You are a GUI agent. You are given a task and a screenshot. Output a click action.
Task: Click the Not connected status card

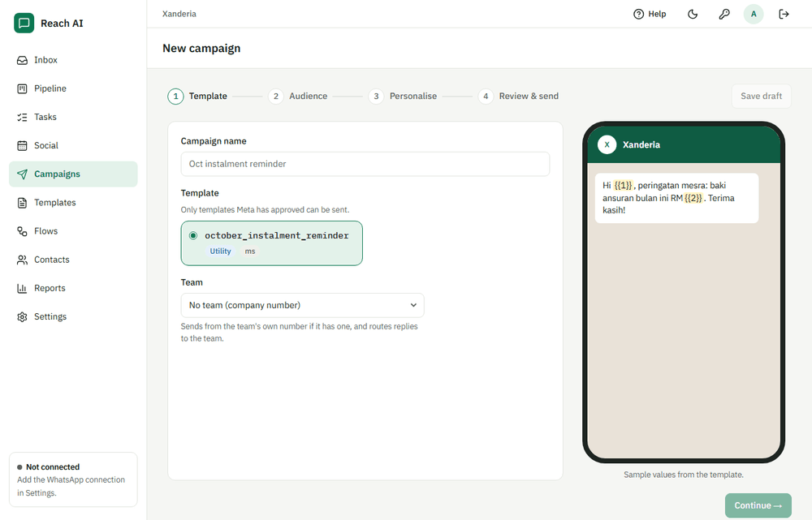coord(73,479)
